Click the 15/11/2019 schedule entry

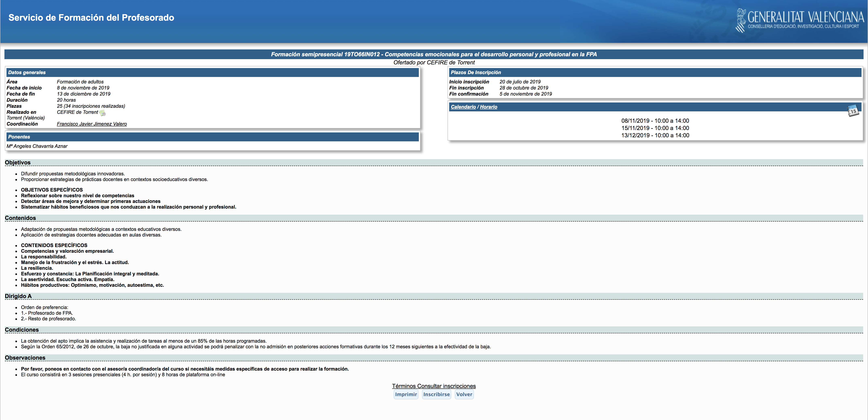(655, 128)
